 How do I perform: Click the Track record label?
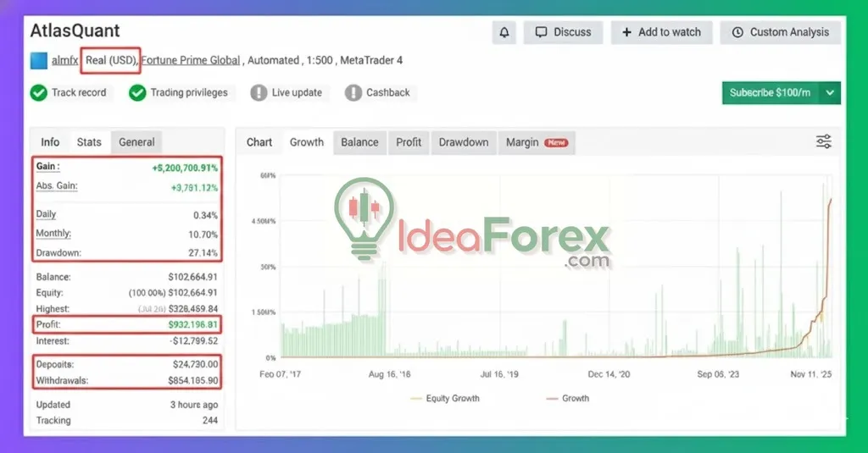pos(79,93)
